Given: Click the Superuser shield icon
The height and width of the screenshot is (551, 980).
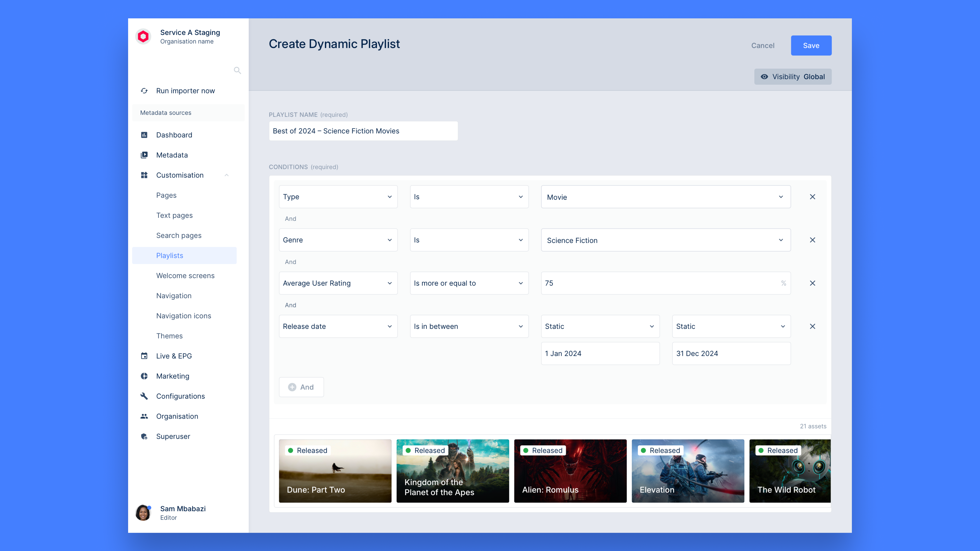Looking at the screenshot, I should tap(144, 436).
